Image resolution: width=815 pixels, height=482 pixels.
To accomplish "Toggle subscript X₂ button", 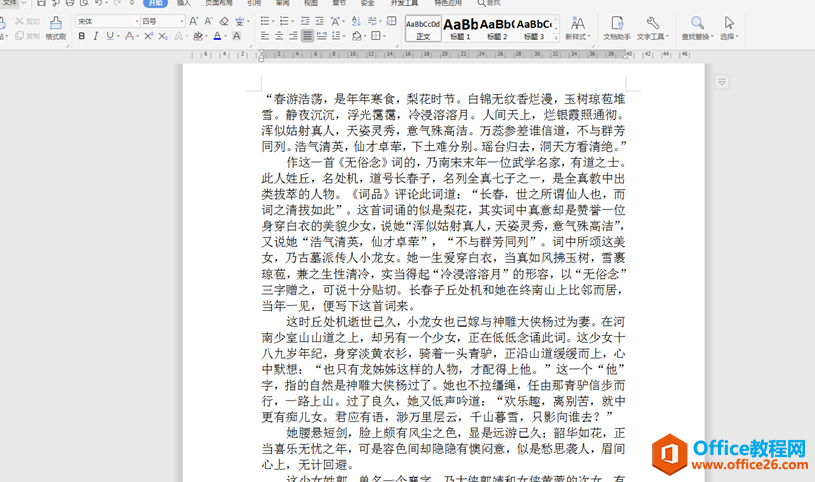I will pos(163,36).
